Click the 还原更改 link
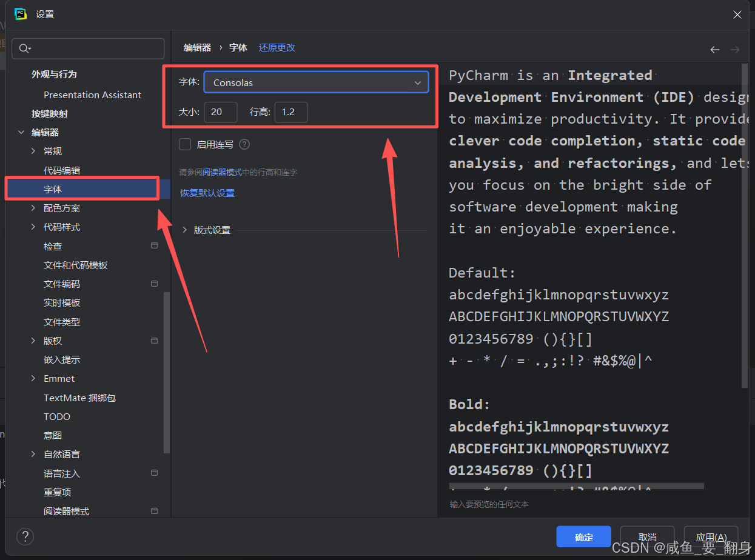 point(277,47)
